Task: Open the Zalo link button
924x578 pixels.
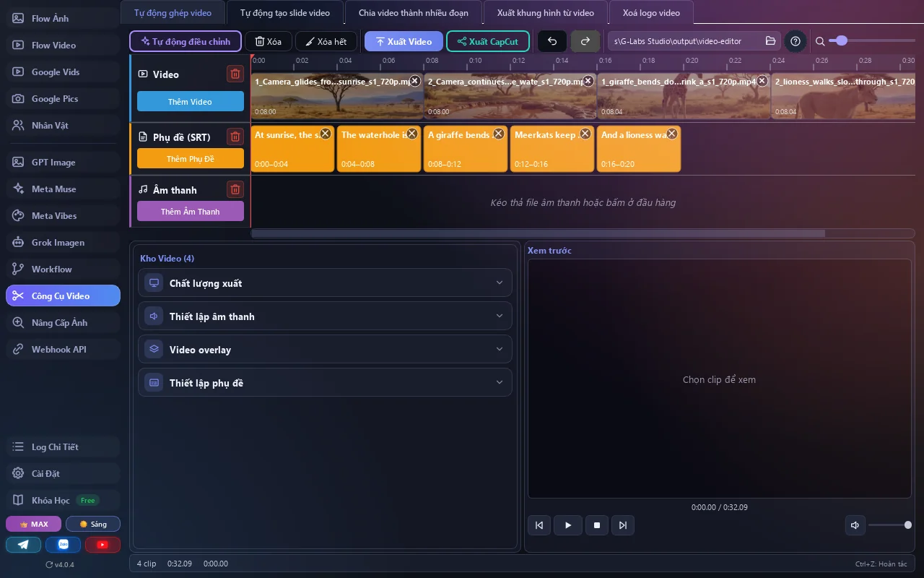Action: 63,545
